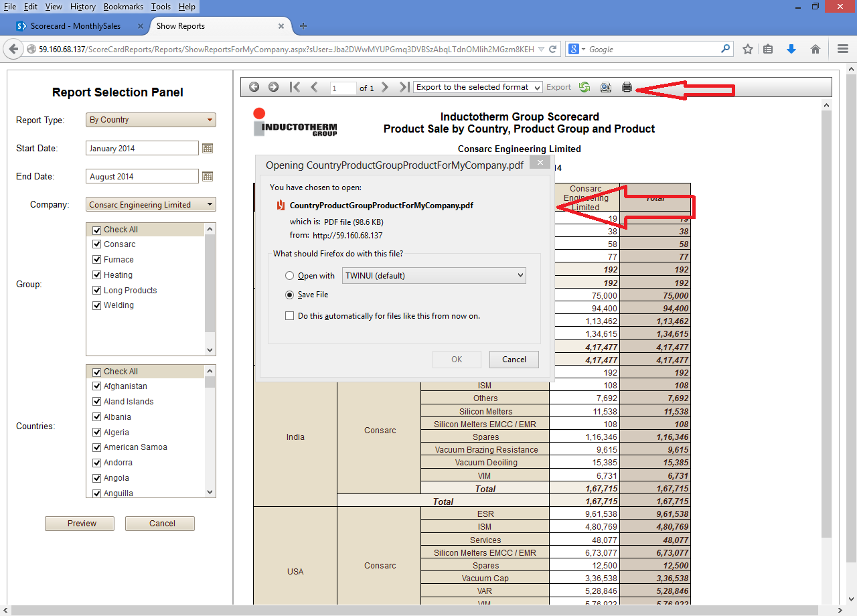Open the TWINUI (default) application dropdown
Image resolution: width=857 pixels, height=616 pixels.
click(x=434, y=275)
